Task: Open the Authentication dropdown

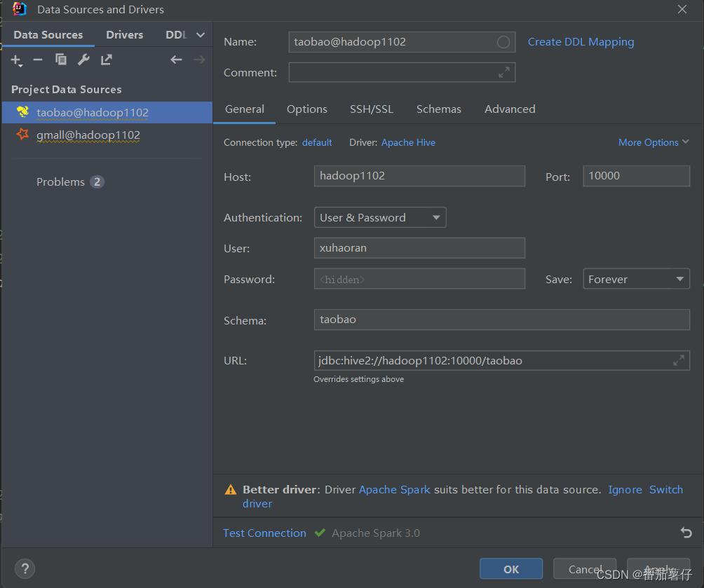Action: pos(380,217)
